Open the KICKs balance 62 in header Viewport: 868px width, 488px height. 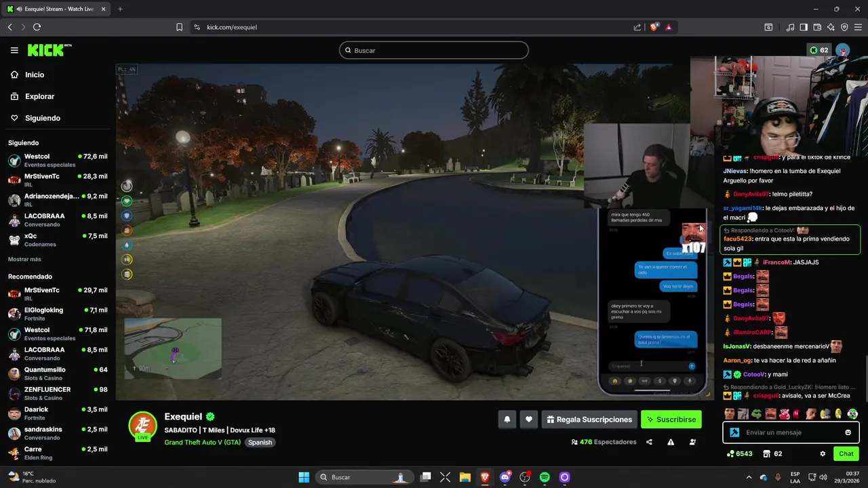818,50
